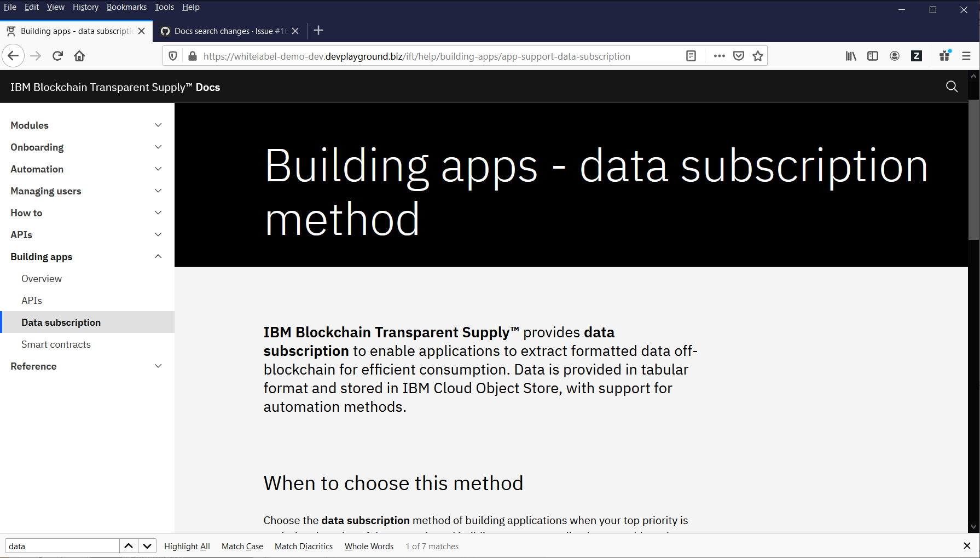Open the docs search icon

point(952,87)
